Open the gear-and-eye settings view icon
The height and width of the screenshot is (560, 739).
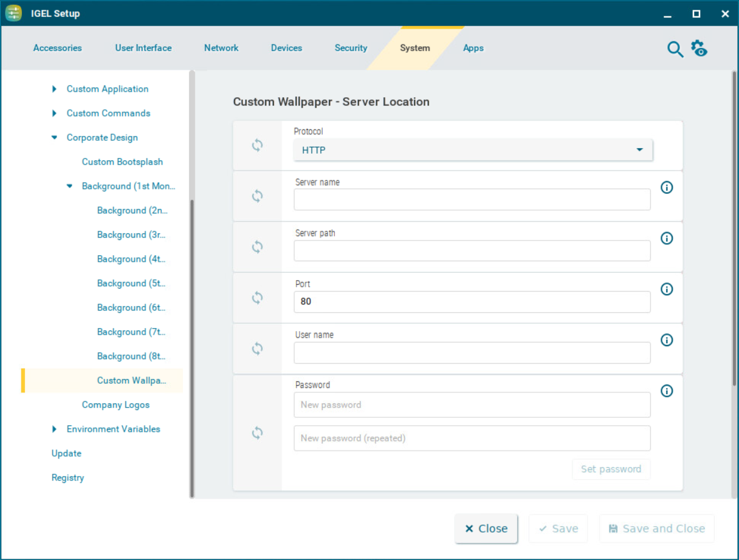coord(699,49)
